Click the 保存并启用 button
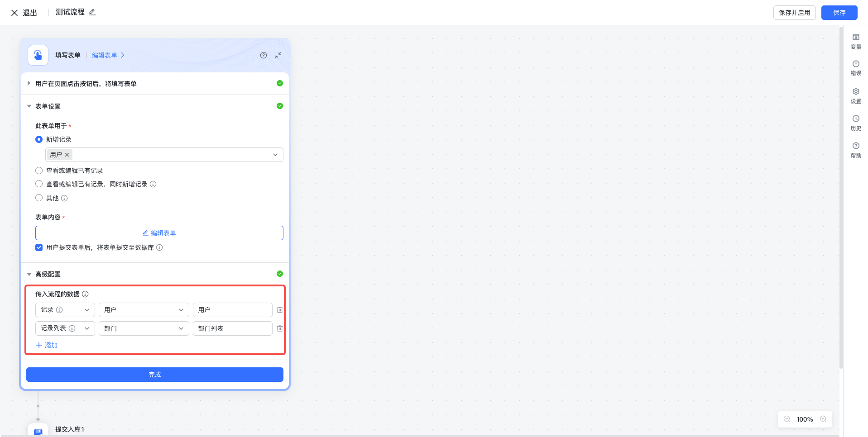 794,13
